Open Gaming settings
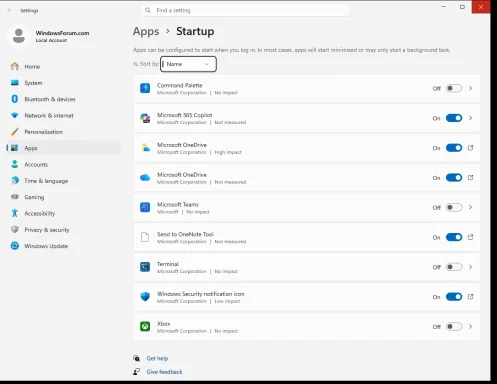The height and width of the screenshot is (384, 497). point(63,197)
